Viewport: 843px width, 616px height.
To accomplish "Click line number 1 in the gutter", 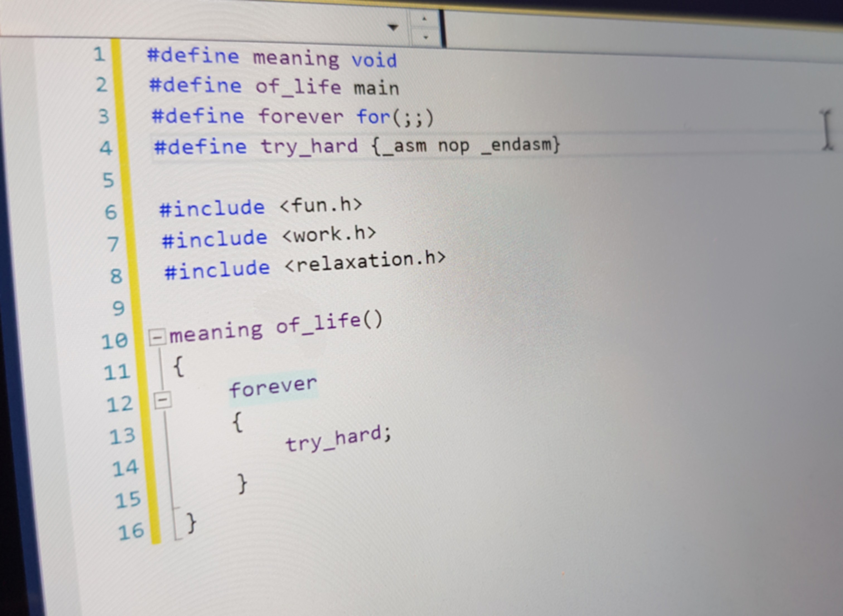I will [99, 54].
